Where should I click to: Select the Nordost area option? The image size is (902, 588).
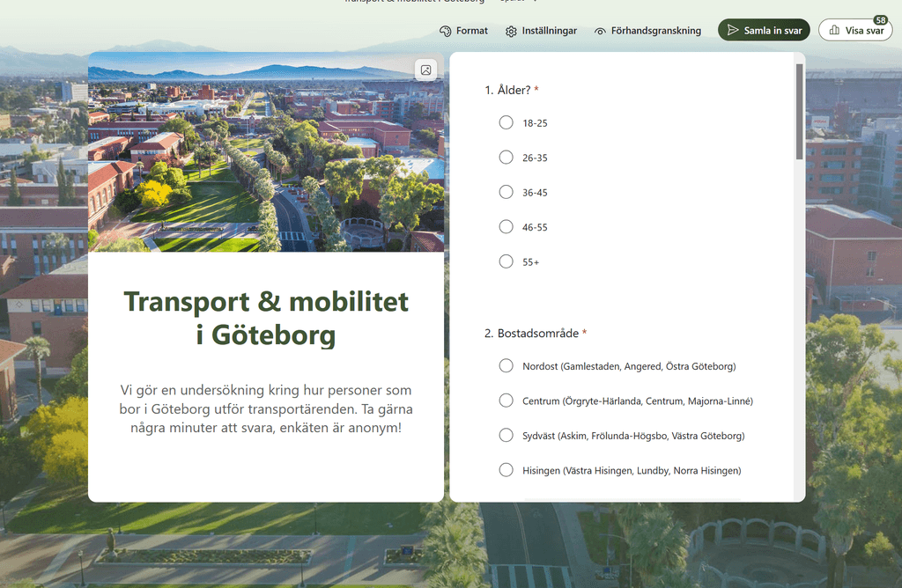[506, 365]
